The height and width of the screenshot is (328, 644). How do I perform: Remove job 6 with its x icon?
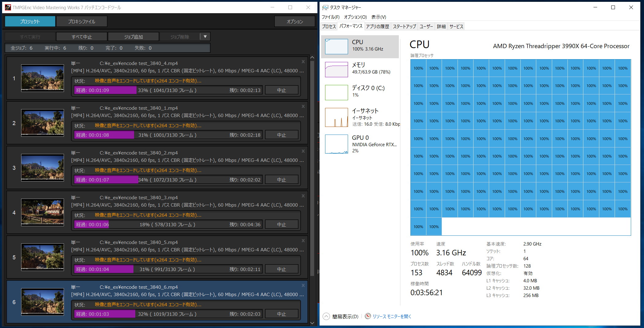(303, 285)
